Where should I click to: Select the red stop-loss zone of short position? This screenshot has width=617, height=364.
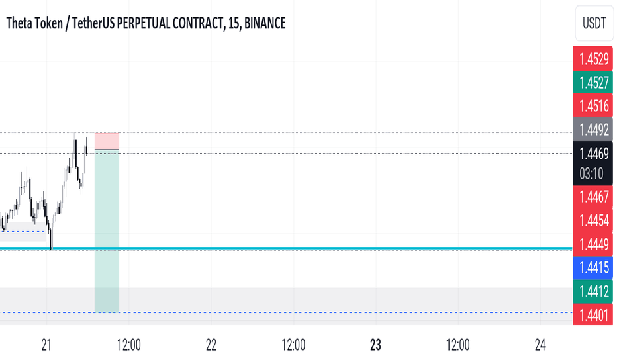point(107,141)
